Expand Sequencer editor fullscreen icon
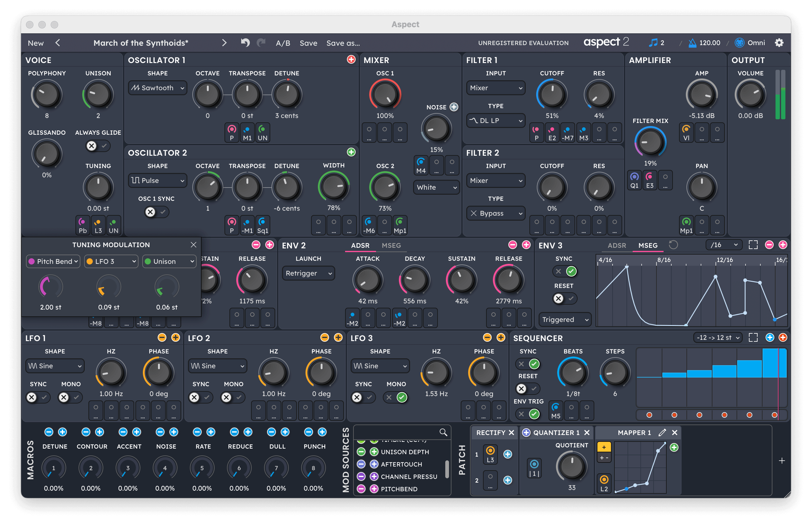 point(753,337)
